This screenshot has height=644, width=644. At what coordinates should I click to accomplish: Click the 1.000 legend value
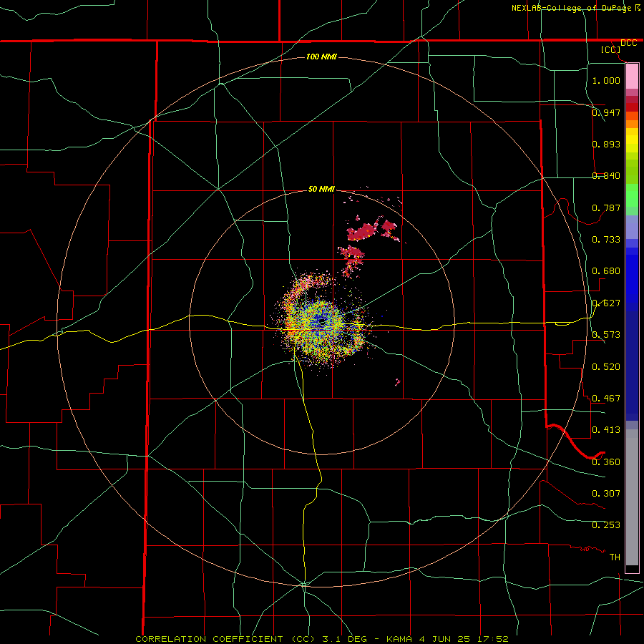click(606, 80)
